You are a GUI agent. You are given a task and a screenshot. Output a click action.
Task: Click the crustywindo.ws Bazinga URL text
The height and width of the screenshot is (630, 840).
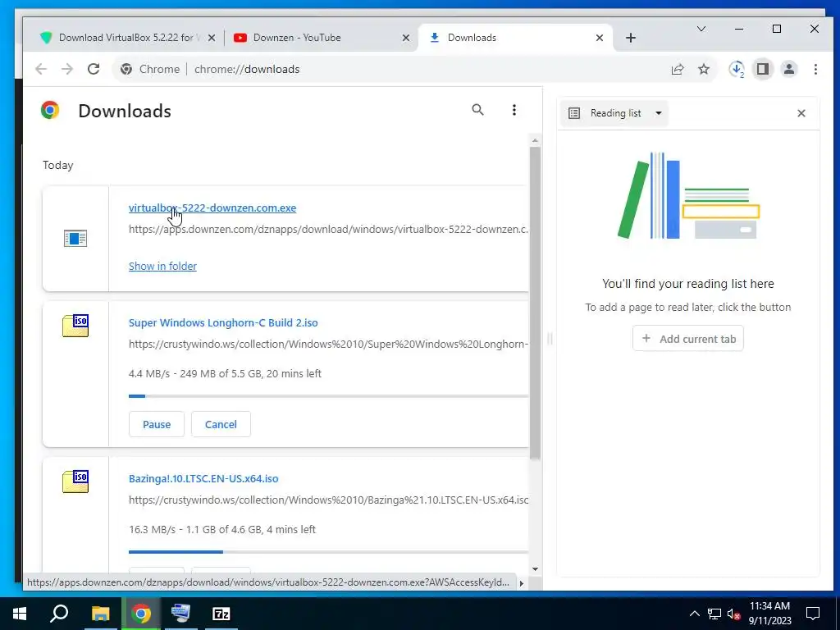[328, 500]
